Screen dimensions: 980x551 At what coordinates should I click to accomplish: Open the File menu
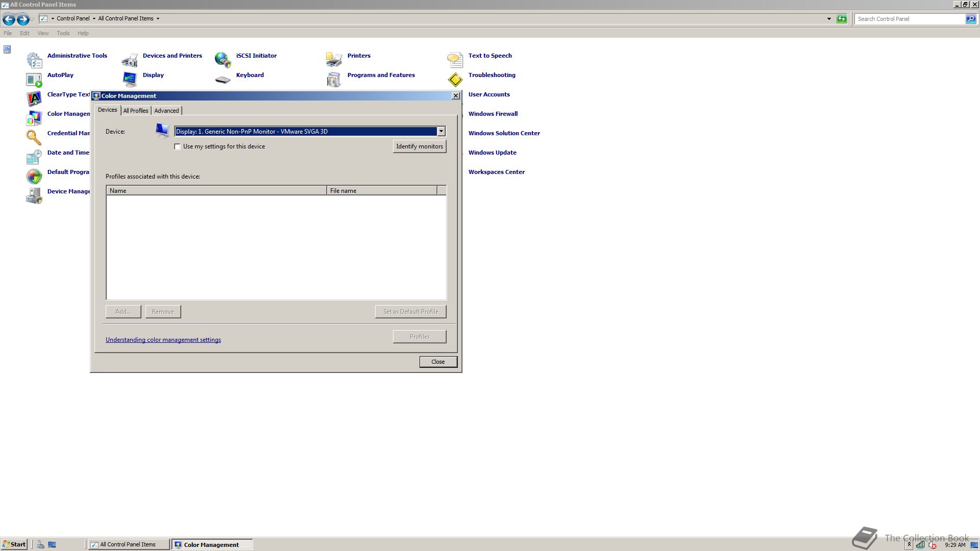(8, 33)
